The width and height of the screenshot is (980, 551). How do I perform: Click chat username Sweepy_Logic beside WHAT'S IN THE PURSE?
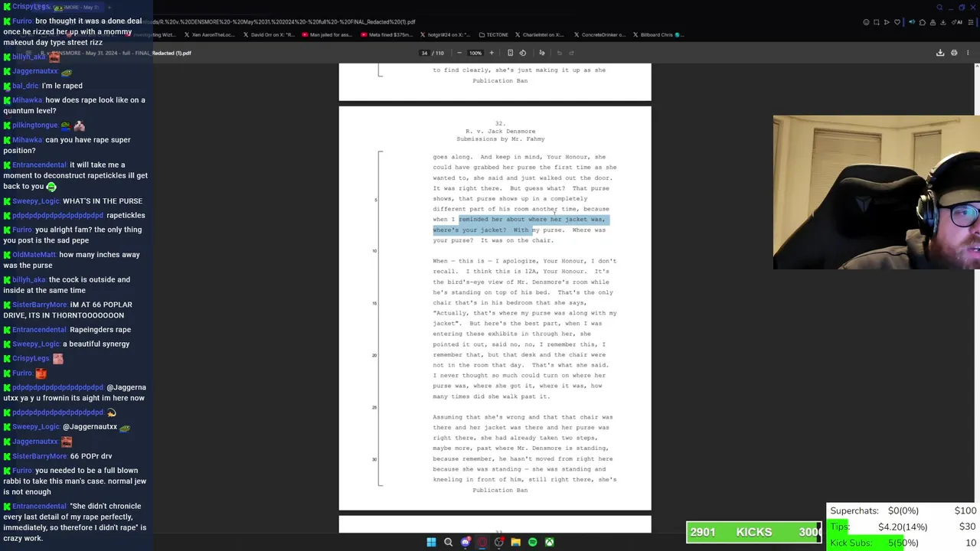tap(36, 201)
